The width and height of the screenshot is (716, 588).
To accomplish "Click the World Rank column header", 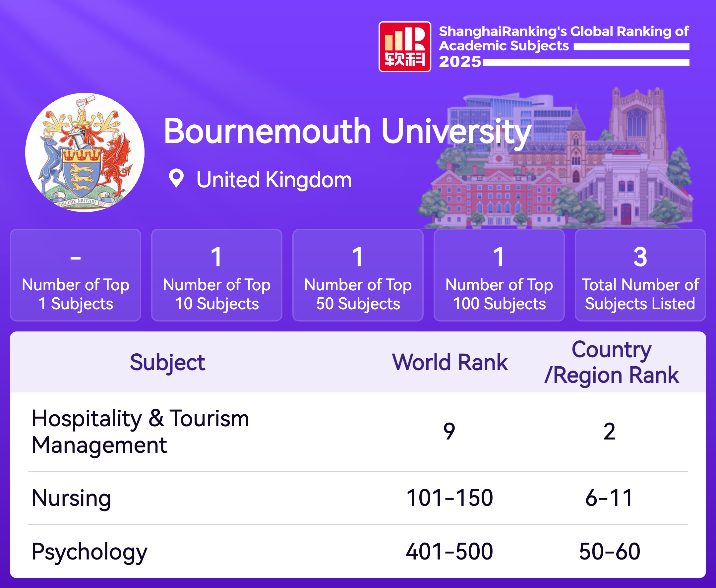I will point(450,362).
